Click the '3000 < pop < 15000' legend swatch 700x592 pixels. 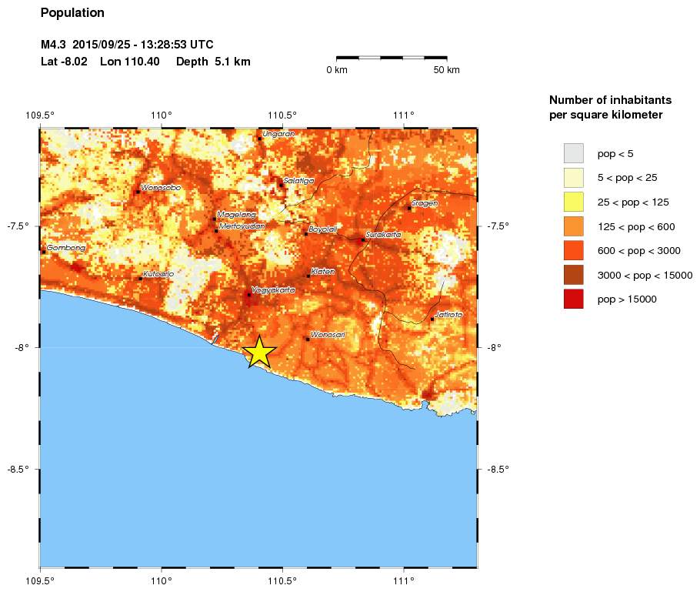point(573,275)
